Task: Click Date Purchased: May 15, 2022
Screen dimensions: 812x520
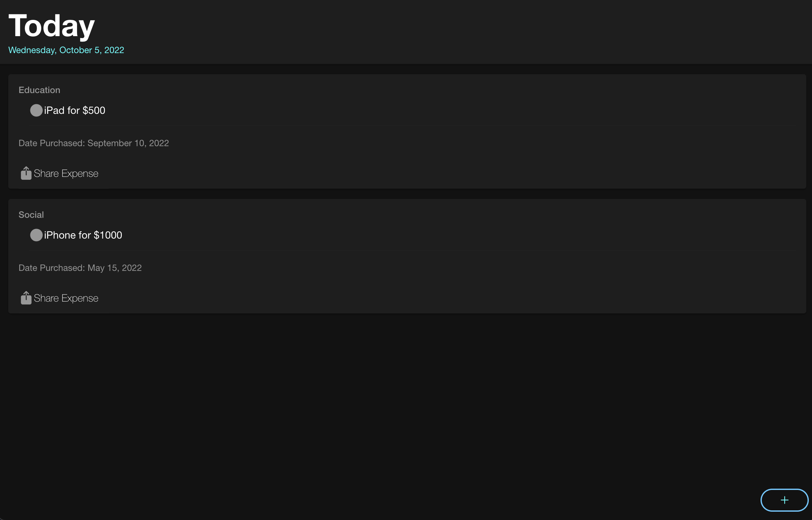Action: coord(80,268)
